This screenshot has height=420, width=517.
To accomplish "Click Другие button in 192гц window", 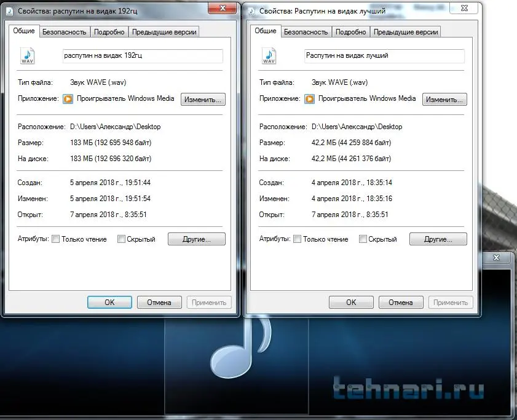I will click(x=197, y=239).
